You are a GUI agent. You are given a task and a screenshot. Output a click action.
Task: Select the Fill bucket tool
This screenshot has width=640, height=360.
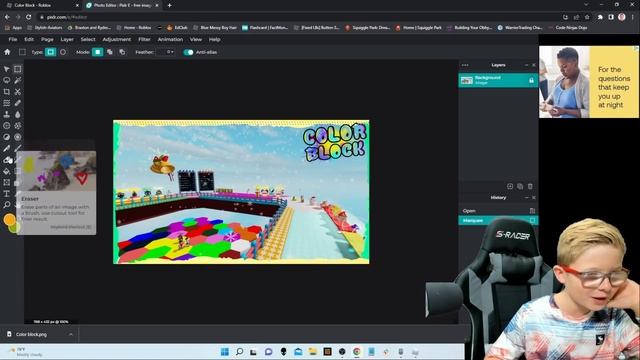coord(7,171)
